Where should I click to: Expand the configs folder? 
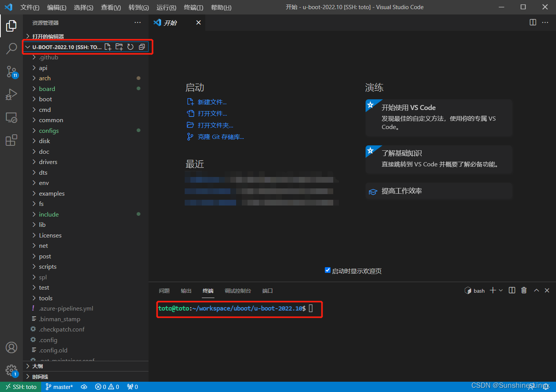point(86,131)
